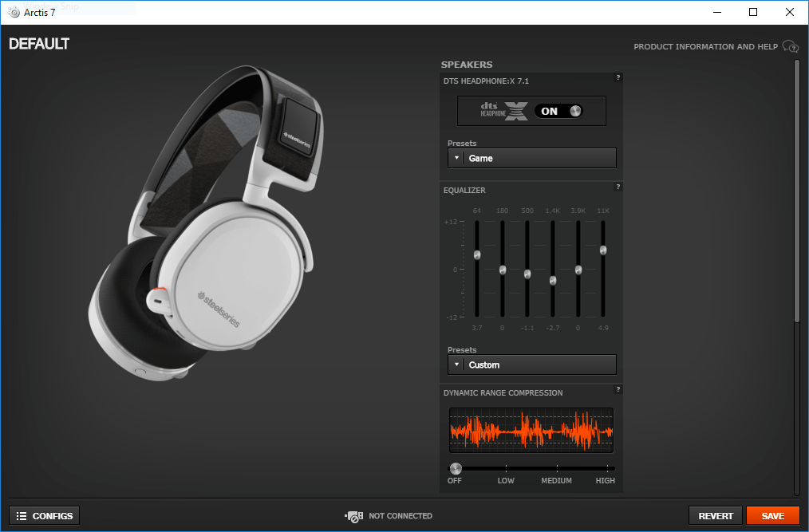
Task: Click the 1.4K equalizer slider handle
Action: coord(553,281)
